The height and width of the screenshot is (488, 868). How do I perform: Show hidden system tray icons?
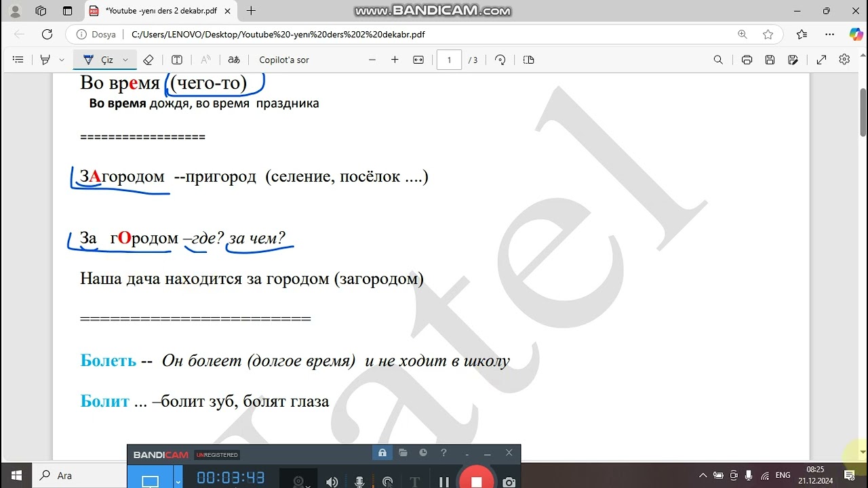pyautogui.click(x=703, y=475)
